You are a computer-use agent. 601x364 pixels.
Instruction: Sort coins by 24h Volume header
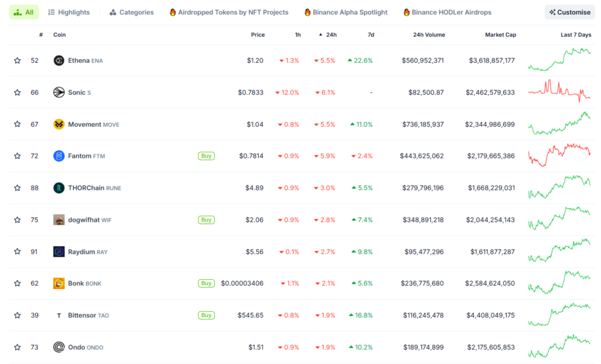pos(429,35)
